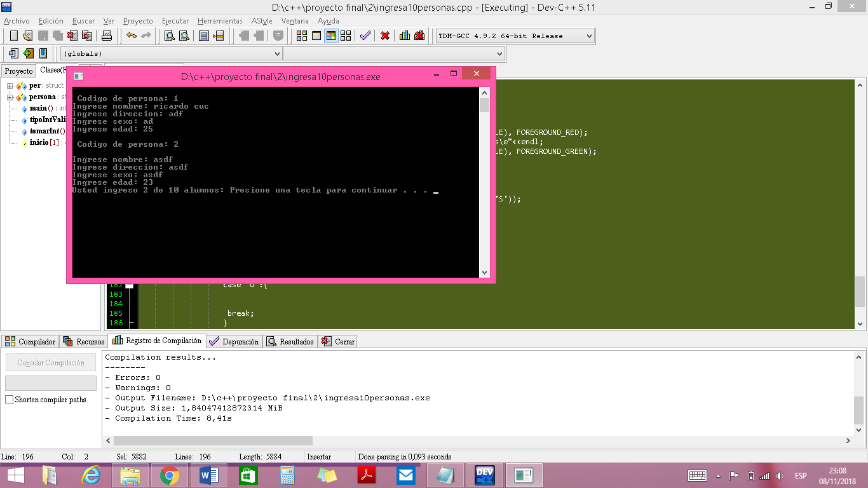Click the Run window icon

coord(316,36)
